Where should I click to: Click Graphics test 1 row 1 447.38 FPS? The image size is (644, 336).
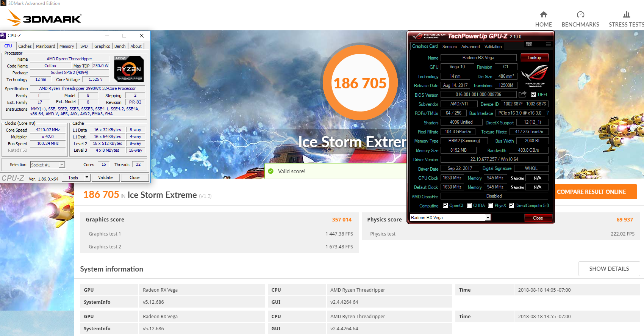[220, 234]
